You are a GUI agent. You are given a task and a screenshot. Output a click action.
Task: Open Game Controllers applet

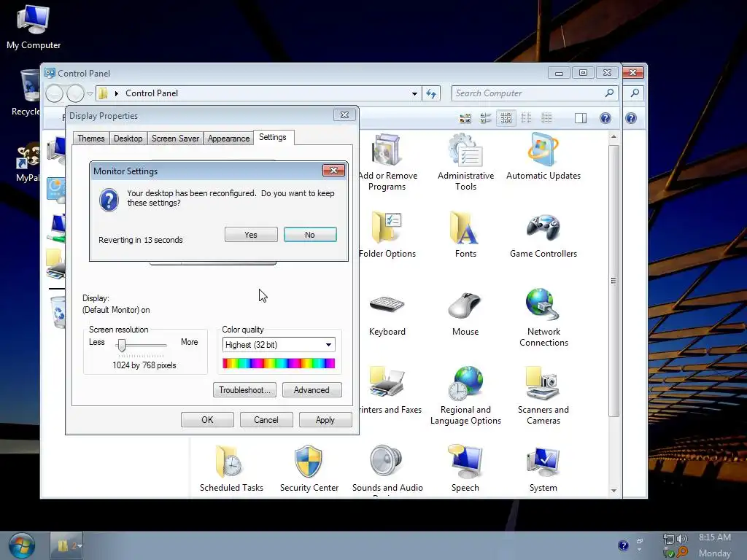[x=543, y=236]
